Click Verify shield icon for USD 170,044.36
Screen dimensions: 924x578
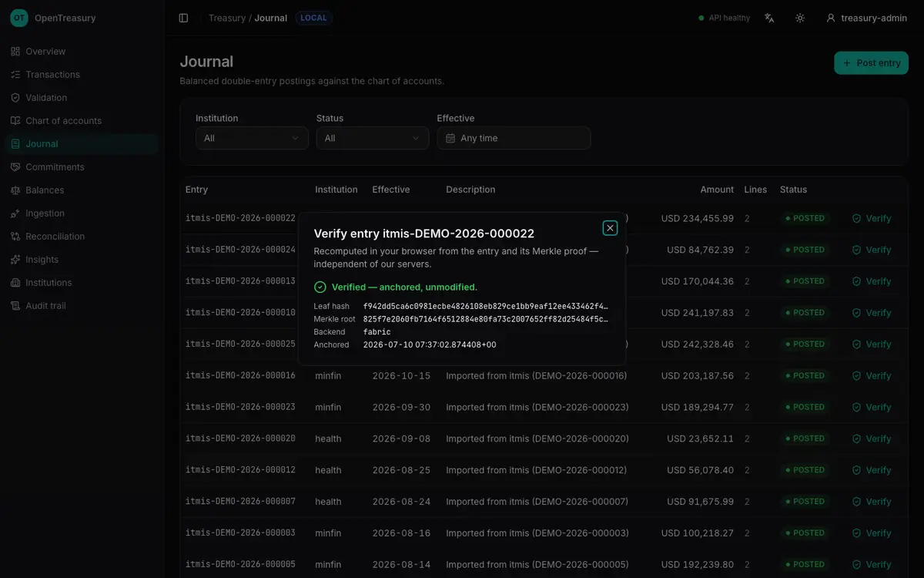pos(856,281)
